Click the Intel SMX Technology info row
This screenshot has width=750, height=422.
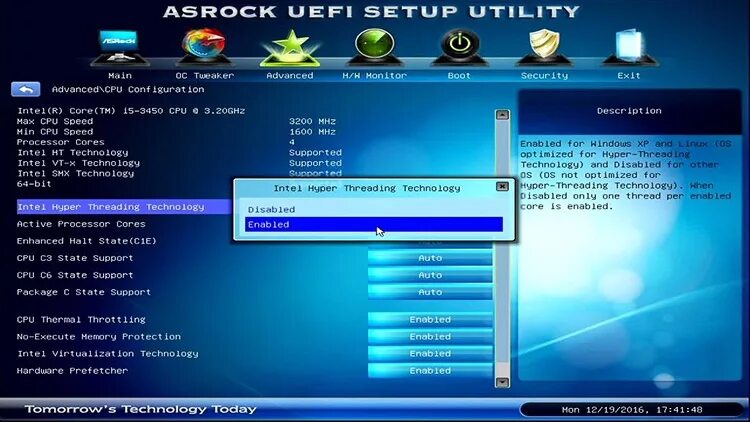179,174
